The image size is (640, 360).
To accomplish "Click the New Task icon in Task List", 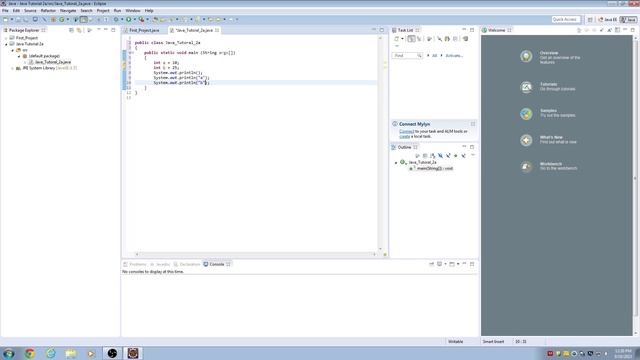I will [x=396, y=39].
